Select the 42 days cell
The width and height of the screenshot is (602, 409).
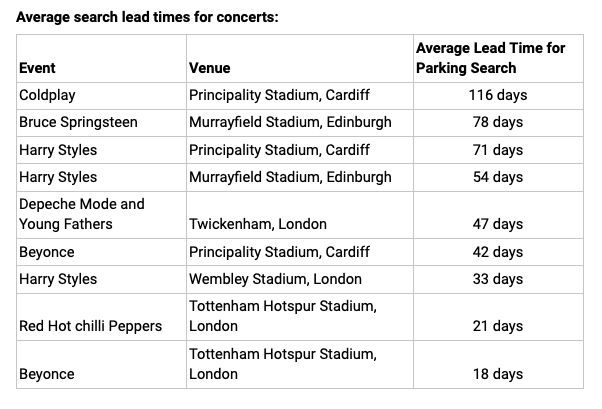497,252
